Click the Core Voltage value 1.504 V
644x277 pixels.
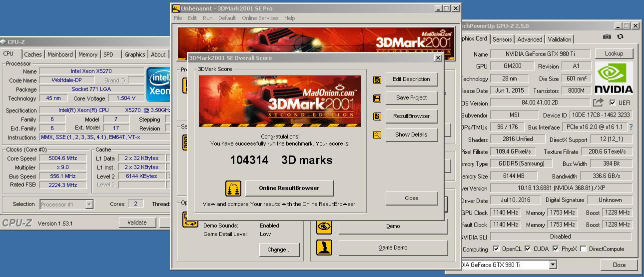[125, 98]
